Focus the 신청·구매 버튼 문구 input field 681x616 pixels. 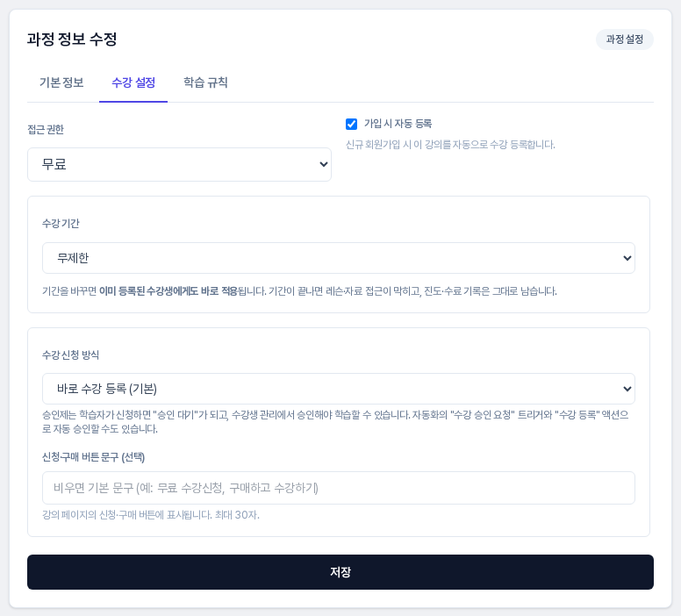click(x=339, y=488)
